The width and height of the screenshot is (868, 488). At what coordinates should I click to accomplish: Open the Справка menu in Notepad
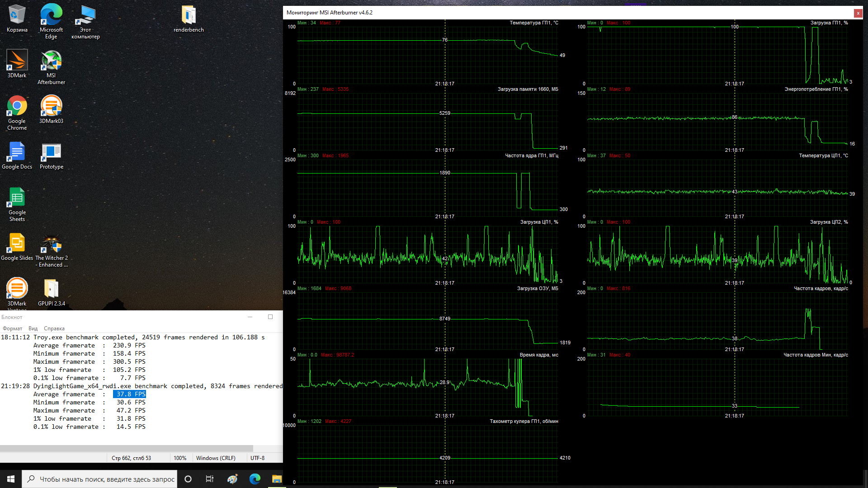click(54, 328)
